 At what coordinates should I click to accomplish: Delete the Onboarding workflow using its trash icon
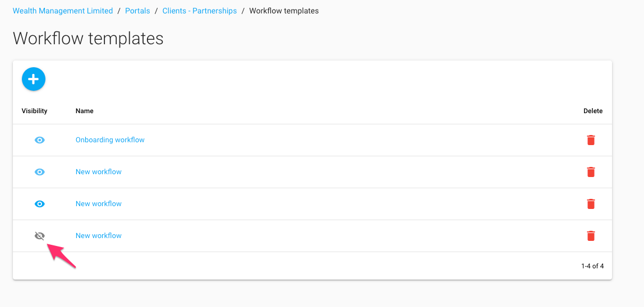click(591, 140)
